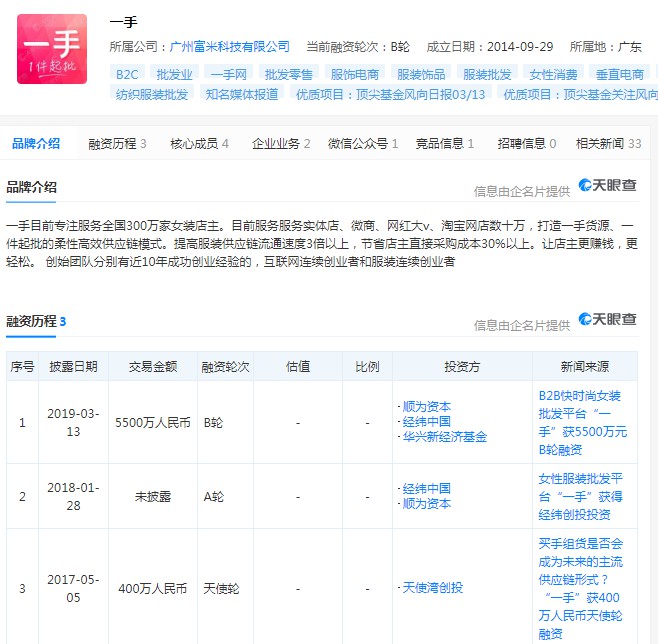Switch to the 核心成员 tab

[x=199, y=144]
